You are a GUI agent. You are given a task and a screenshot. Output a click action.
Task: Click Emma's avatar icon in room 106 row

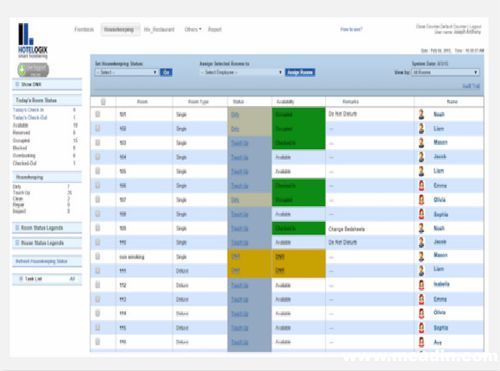[421, 186]
